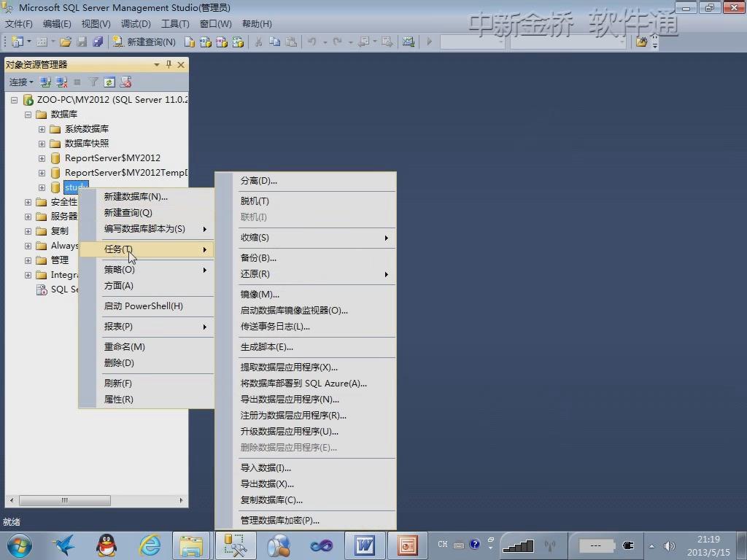Click the Database Engine Query icon
This screenshot has width=747, height=560.
189,42
